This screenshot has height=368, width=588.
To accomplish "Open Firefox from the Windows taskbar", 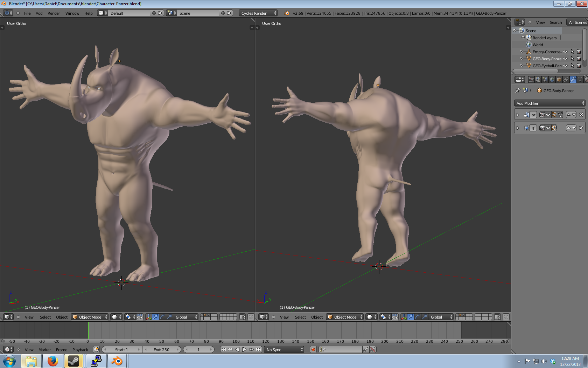I will tap(52, 361).
